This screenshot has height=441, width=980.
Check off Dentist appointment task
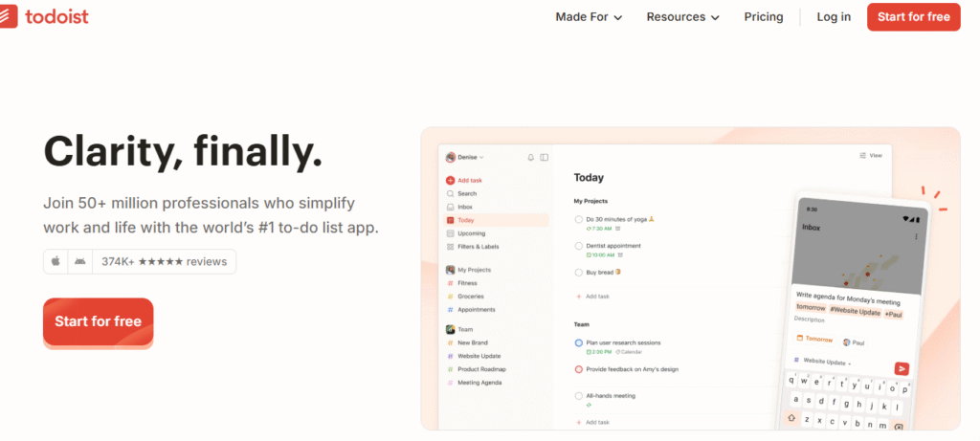(x=579, y=246)
